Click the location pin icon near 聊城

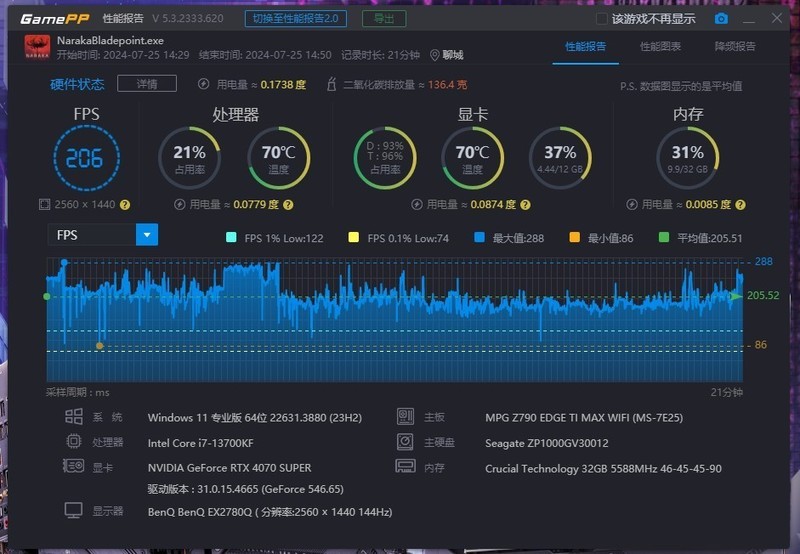tap(435, 55)
